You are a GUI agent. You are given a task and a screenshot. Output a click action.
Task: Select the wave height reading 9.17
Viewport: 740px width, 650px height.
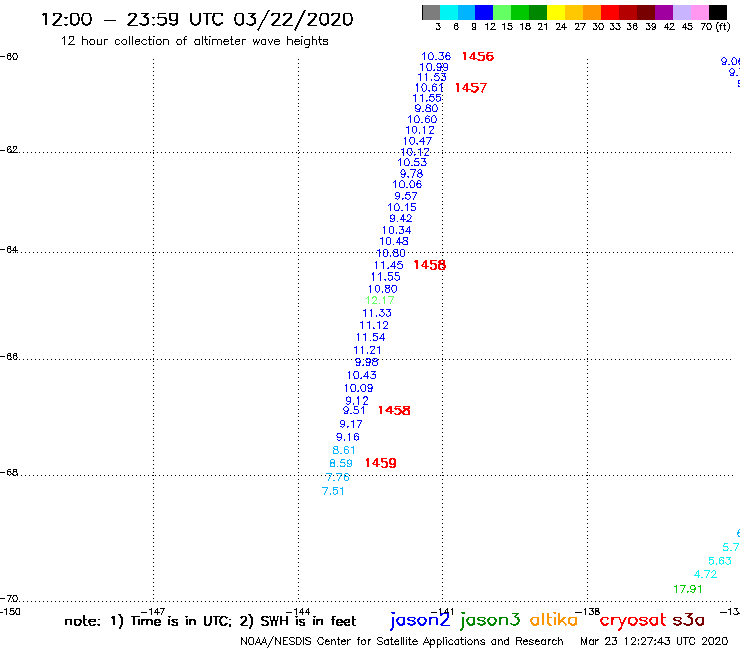351,424
